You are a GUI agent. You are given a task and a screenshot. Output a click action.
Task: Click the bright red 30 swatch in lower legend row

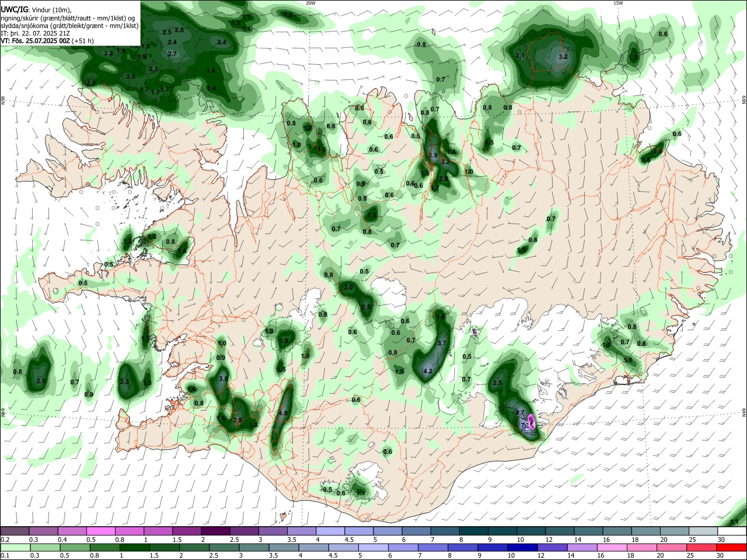[x=732, y=547]
